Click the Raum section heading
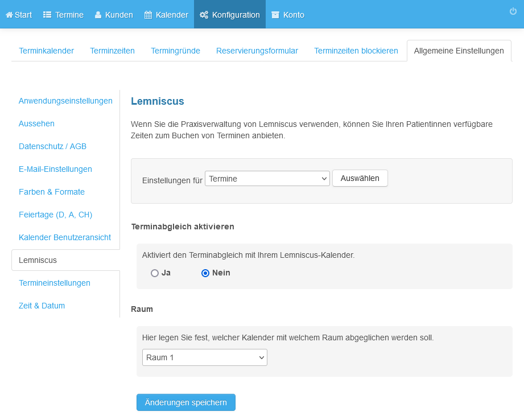This screenshot has height=420, width=524. [142, 309]
